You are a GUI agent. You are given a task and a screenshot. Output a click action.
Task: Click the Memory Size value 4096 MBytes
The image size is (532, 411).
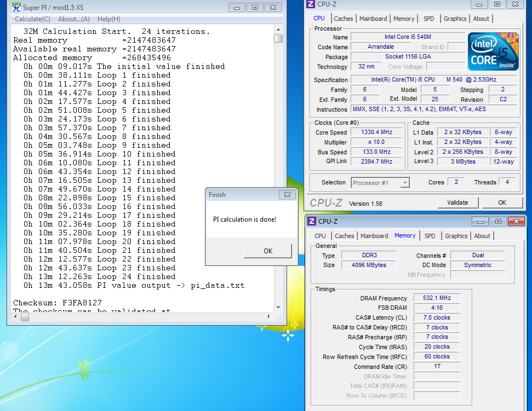click(x=369, y=265)
